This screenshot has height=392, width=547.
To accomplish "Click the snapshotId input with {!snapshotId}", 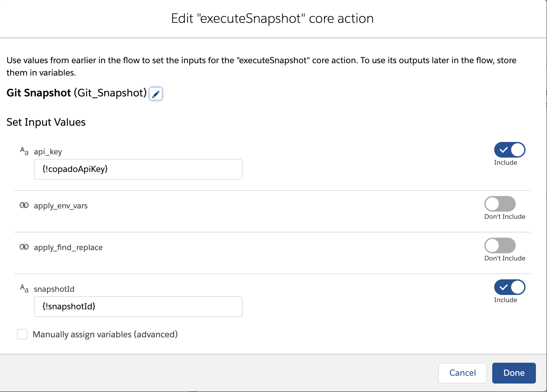I will pos(138,307).
